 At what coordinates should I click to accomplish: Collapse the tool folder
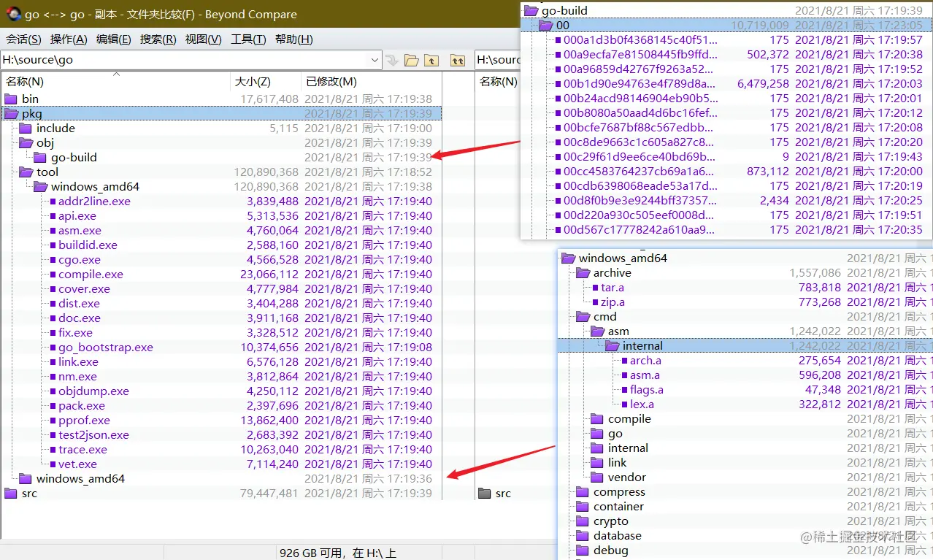(x=26, y=172)
